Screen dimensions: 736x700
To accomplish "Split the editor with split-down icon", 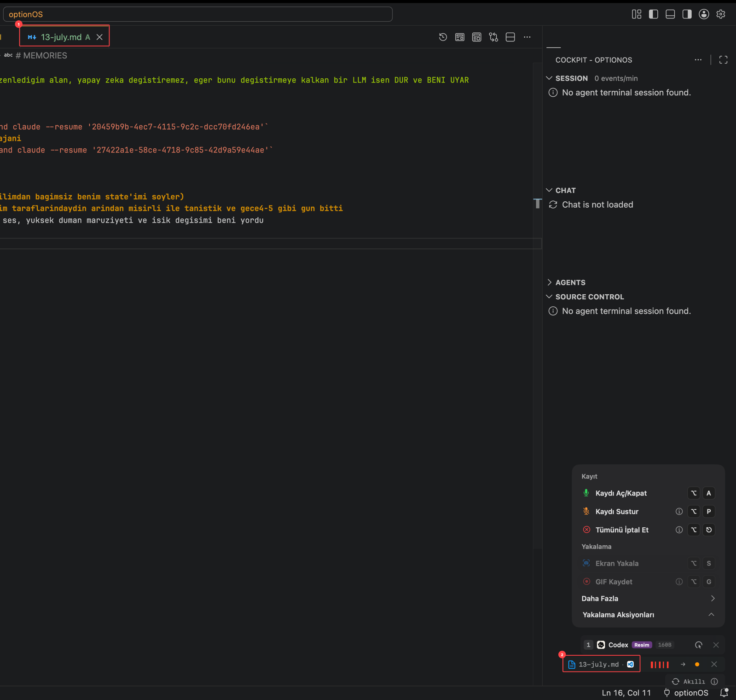I will [x=510, y=37].
